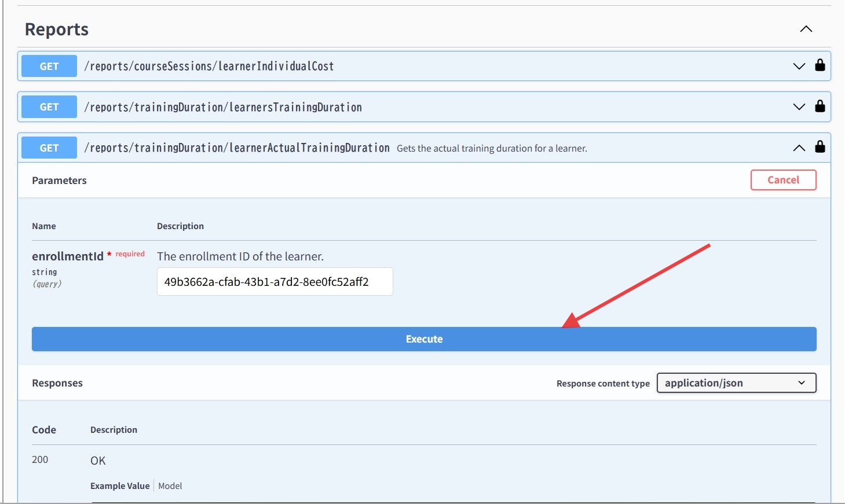The image size is (845, 504).
Task: Click 'The enrollment ID of the learner.' text
Action: [240, 256]
